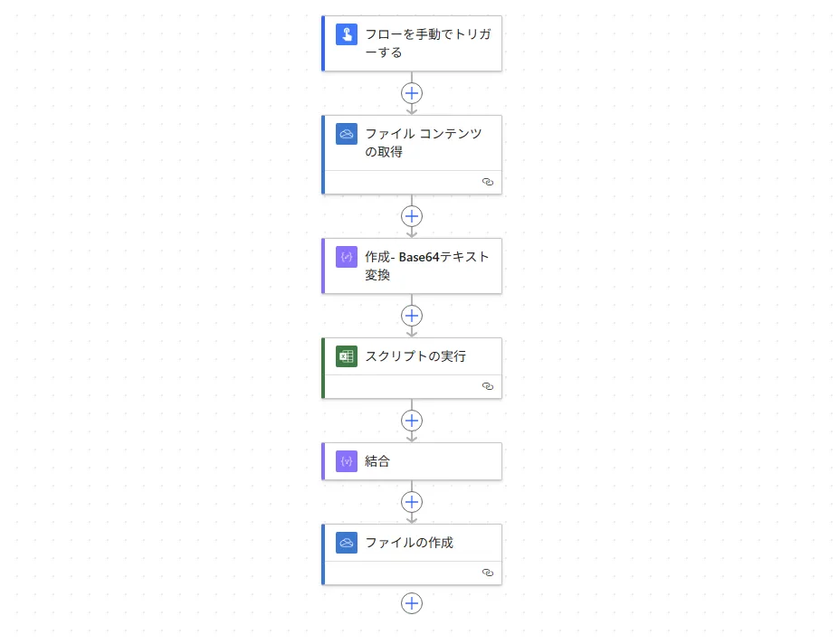
Task: Insert action after ファイル コンテンツの取得
Action: coord(412,216)
